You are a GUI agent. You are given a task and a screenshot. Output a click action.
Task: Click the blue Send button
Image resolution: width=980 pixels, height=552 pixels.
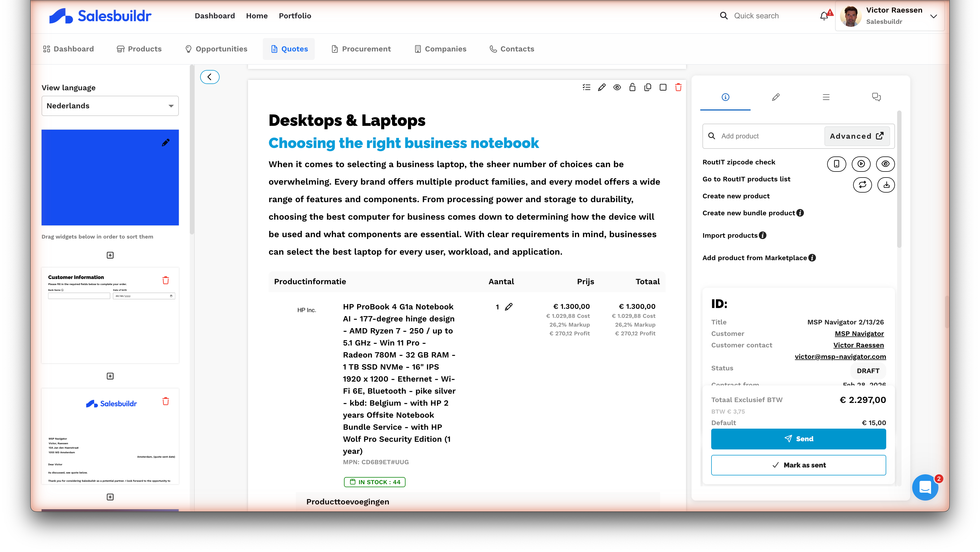(798, 438)
